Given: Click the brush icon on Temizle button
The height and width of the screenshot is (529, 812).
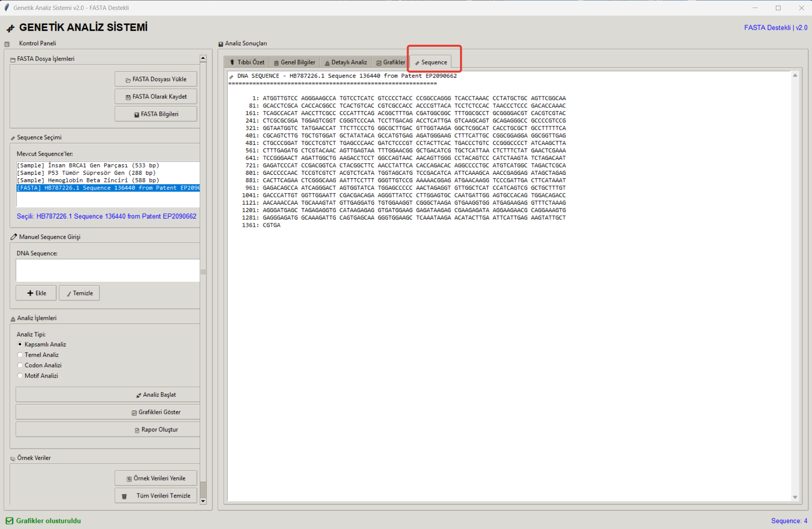Looking at the screenshot, I should 68,294.
